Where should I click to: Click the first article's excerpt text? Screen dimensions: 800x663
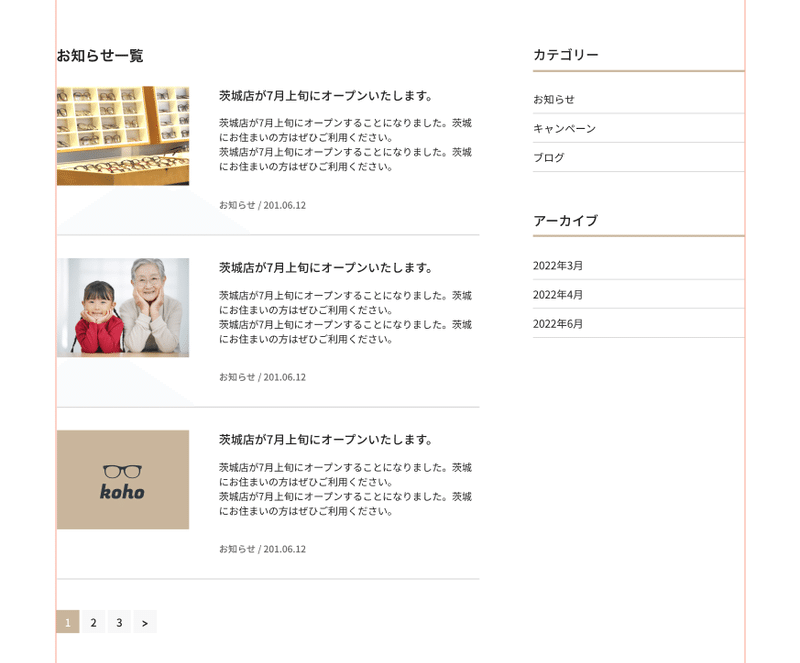(345, 145)
